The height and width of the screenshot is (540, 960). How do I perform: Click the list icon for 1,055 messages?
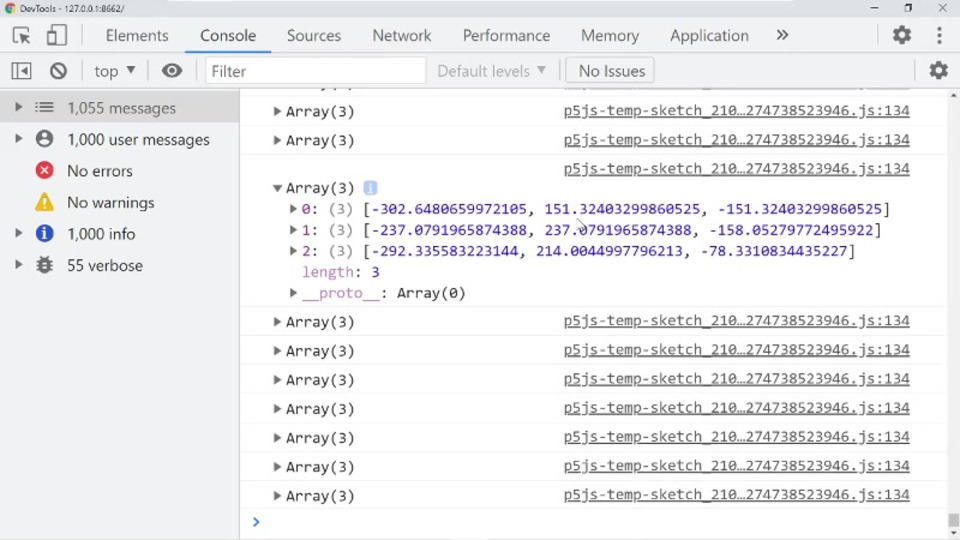[x=44, y=108]
